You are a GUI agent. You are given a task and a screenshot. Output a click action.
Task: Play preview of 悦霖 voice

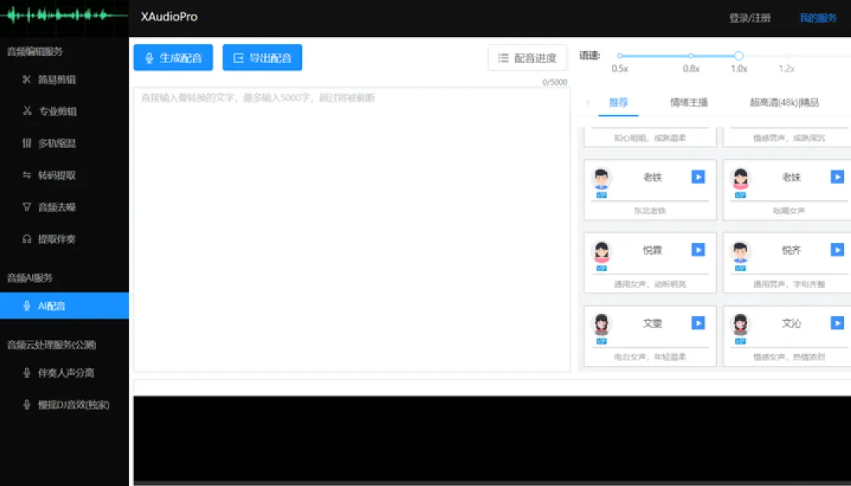coord(698,250)
